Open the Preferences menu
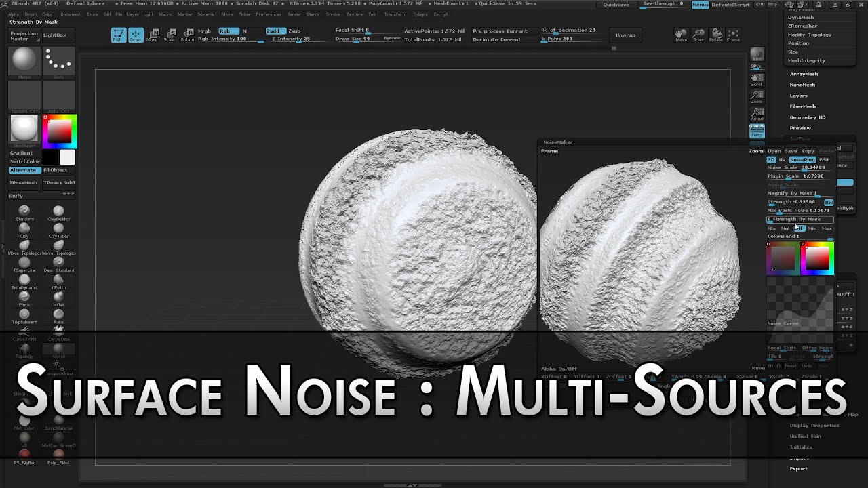Image resolution: width=868 pixels, height=488 pixels. pyautogui.click(x=269, y=14)
